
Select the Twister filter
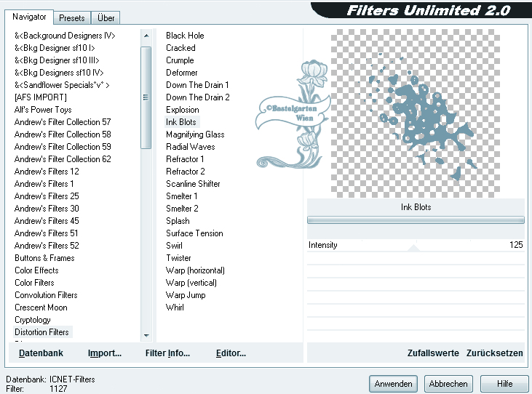tap(178, 258)
